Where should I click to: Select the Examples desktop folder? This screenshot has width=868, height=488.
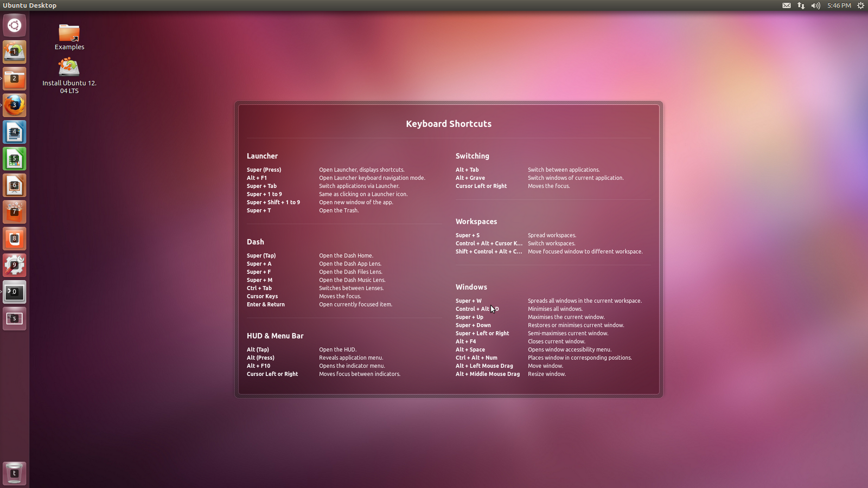[69, 37]
